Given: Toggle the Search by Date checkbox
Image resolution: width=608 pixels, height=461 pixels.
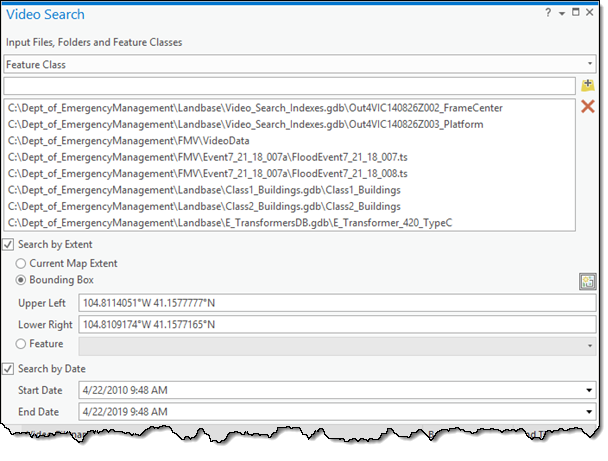Looking at the screenshot, I should coord(10,368).
